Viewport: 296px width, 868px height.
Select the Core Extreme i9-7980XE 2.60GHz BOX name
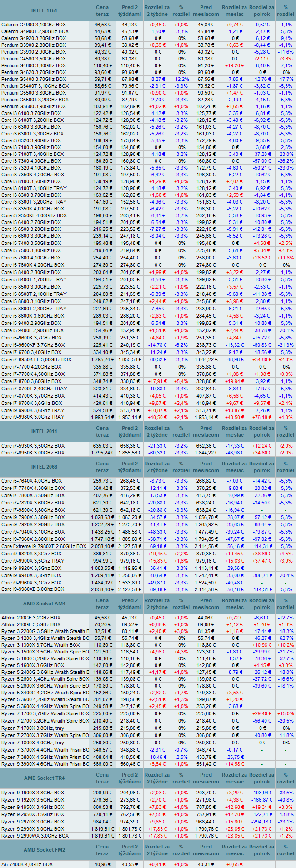coord(45,546)
